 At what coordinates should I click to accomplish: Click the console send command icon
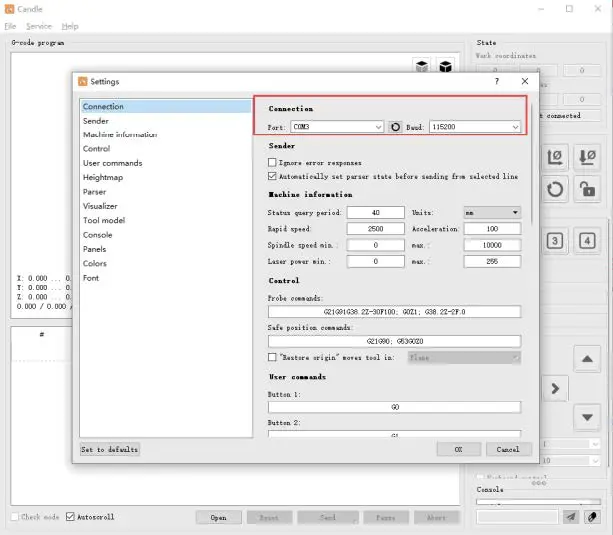click(570, 516)
